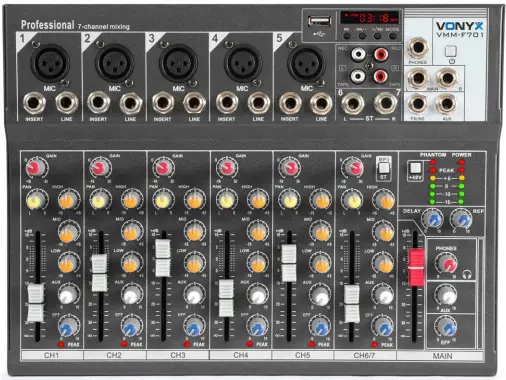Click the MP3 player previous/minus button

(x=362, y=36)
